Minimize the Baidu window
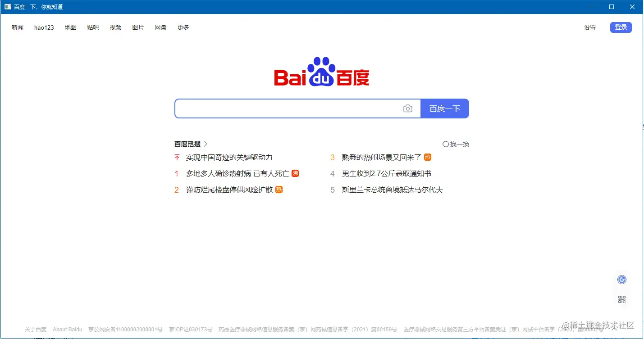Image resolution: width=644 pixels, height=339 pixels. point(591,7)
